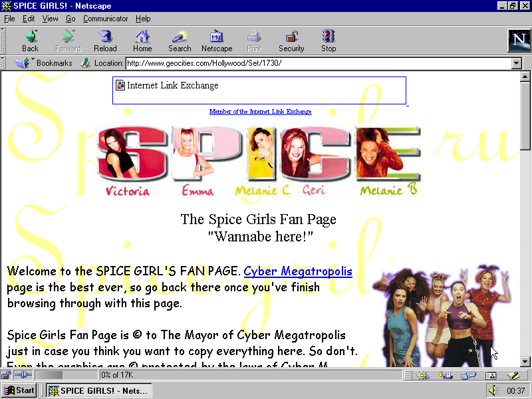This screenshot has width=532, height=399.
Task: Reload the current page
Action: pyautogui.click(x=105, y=41)
